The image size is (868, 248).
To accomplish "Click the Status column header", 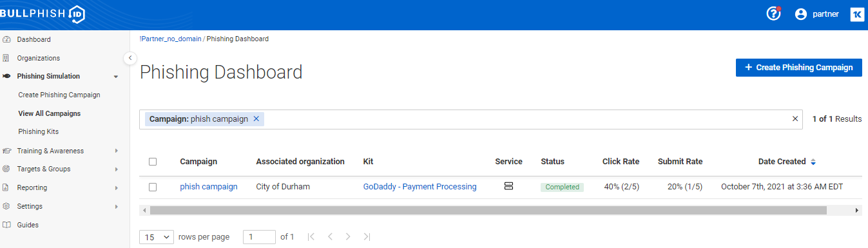I will [552, 162].
